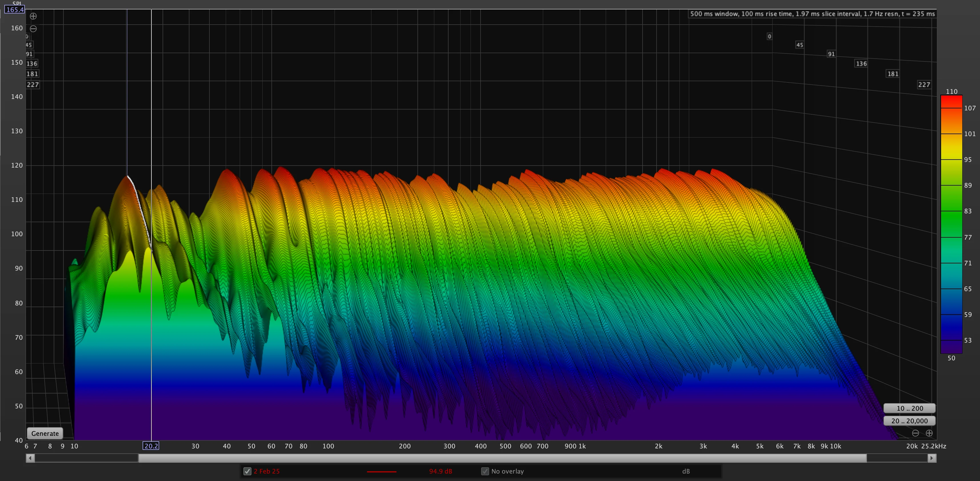This screenshot has height=481, width=980.
Task: Click the No overlay label
Action: (507, 472)
